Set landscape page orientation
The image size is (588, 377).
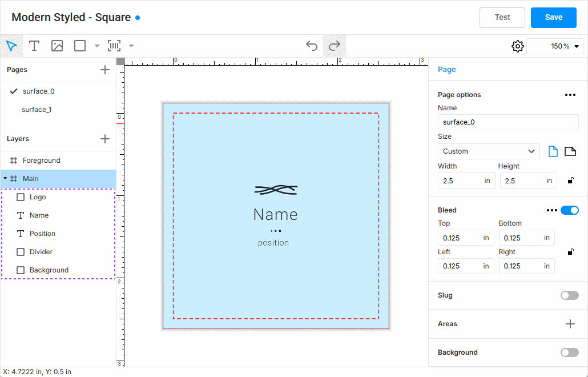coord(570,151)
